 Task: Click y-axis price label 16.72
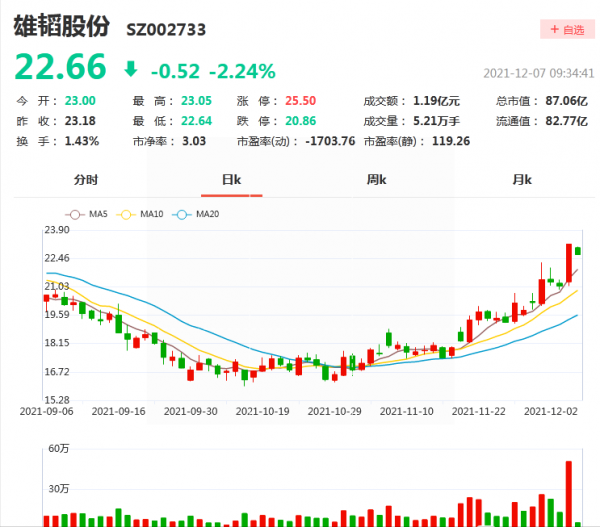coord(57,372)
